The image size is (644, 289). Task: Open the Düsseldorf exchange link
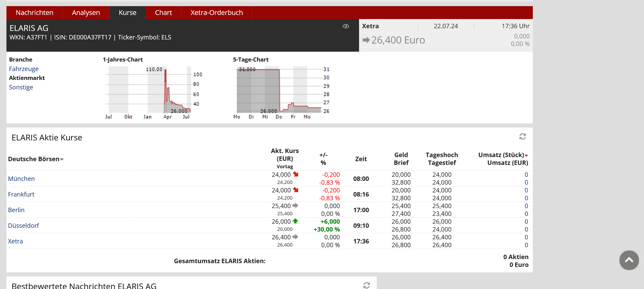pyautogui.click(x=23, y=226)
